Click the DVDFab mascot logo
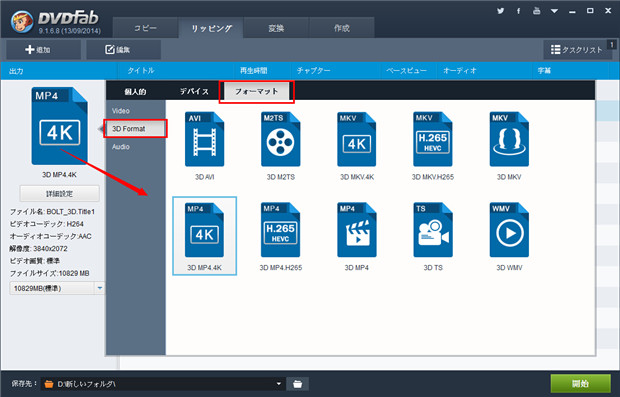 coord(22,22)
